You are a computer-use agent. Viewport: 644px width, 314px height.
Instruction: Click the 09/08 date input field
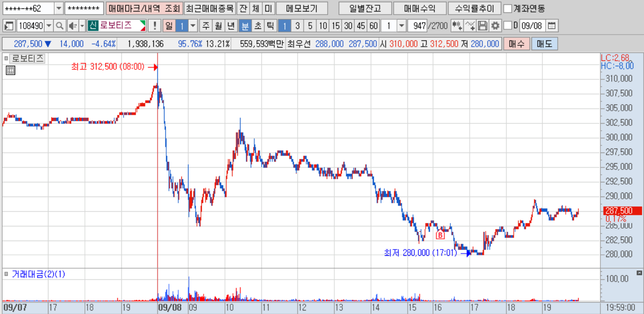click(532, 26)
